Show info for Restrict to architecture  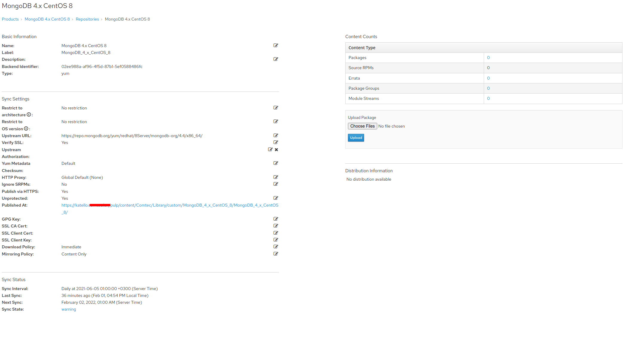click(29, 114)
